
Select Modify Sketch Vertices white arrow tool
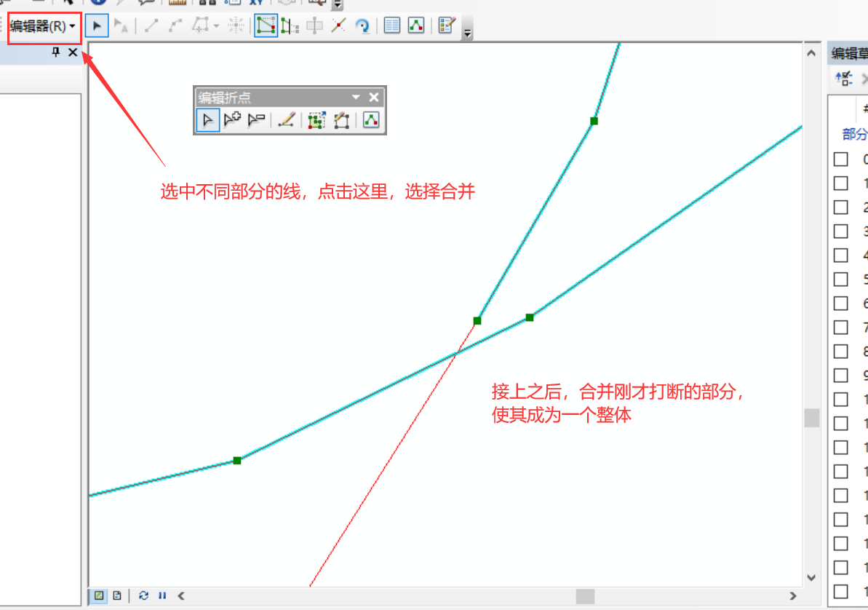tap(208, 119)
